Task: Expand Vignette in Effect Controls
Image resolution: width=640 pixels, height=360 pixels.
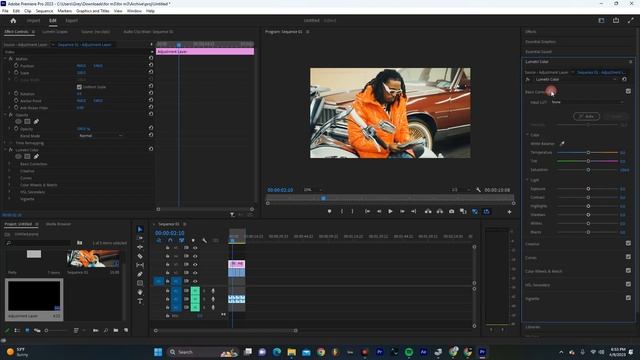Action: [9, 199]
